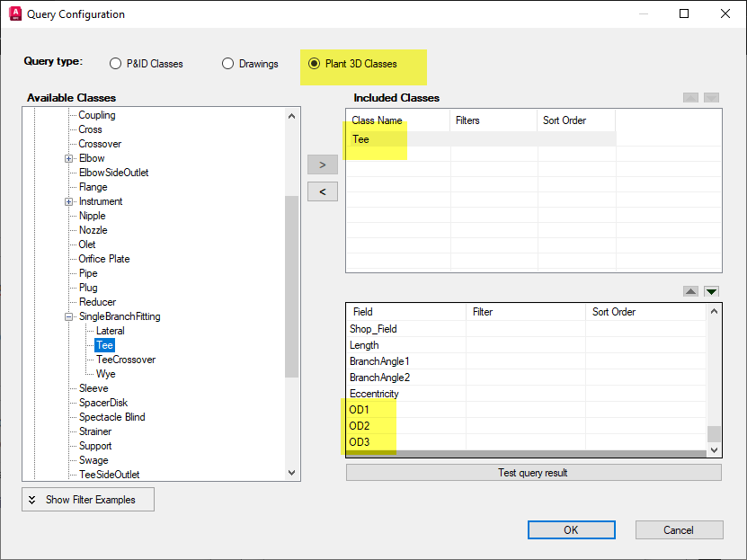Viewport: 747px width, 560px height.
Task: Select SpacerDisk class
Action: (x=103, y=403)
